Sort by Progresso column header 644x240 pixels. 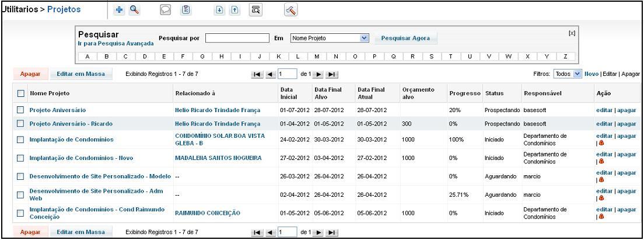[465, 93]
